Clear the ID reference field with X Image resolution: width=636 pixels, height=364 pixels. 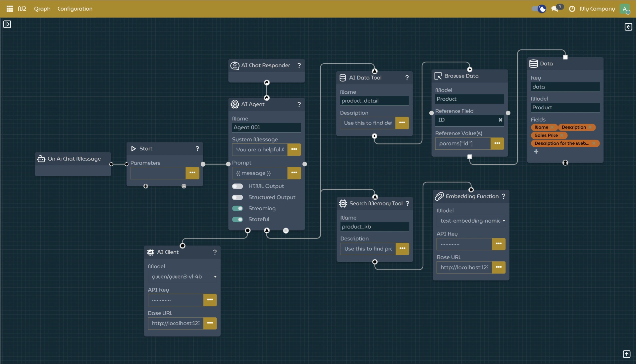500,120
